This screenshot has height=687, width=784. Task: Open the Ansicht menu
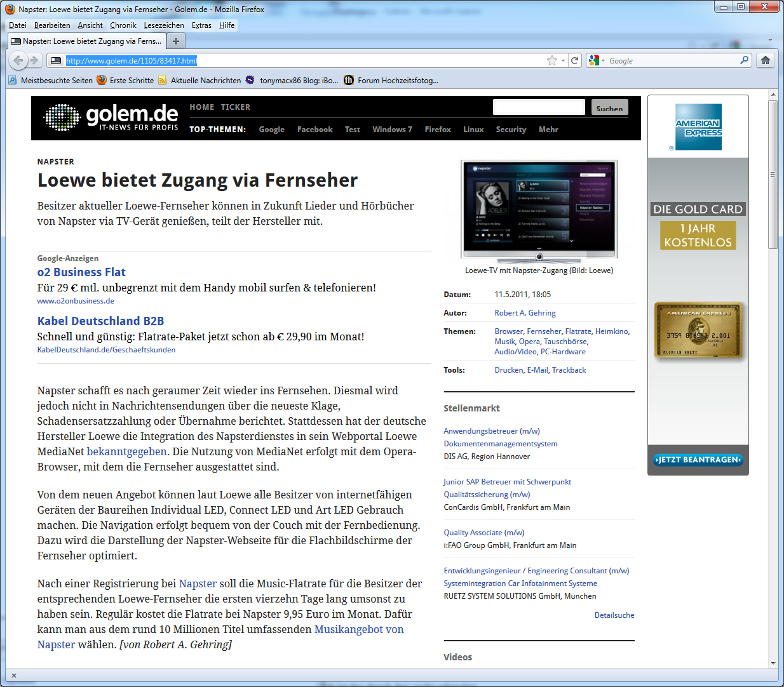coord(90,25)
